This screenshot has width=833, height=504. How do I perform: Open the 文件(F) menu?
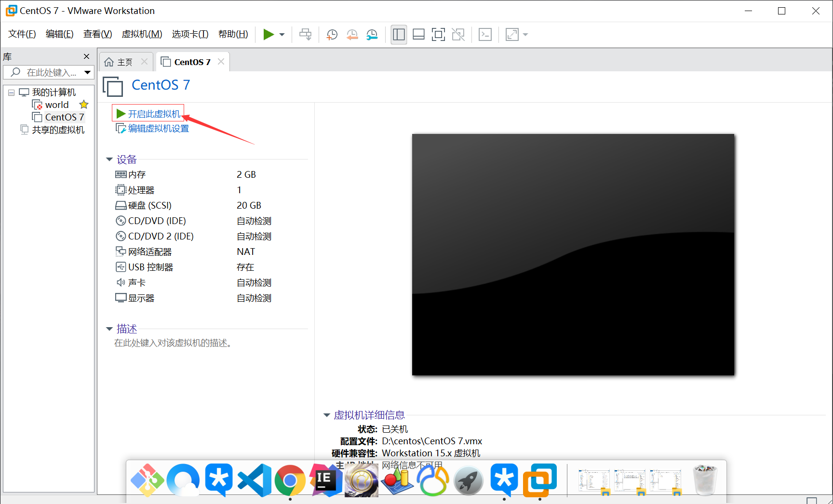click(22, 34)
